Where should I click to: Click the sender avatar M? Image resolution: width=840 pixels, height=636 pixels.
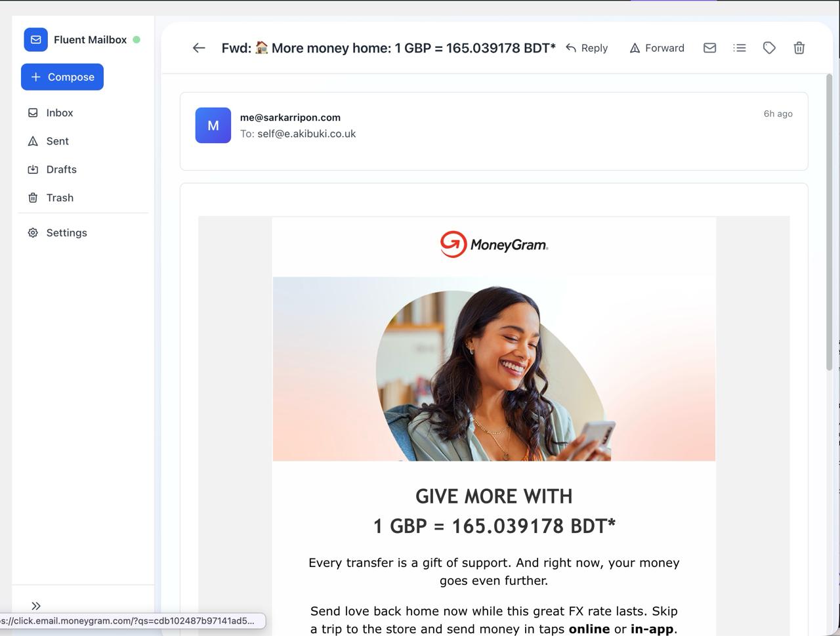213,125
